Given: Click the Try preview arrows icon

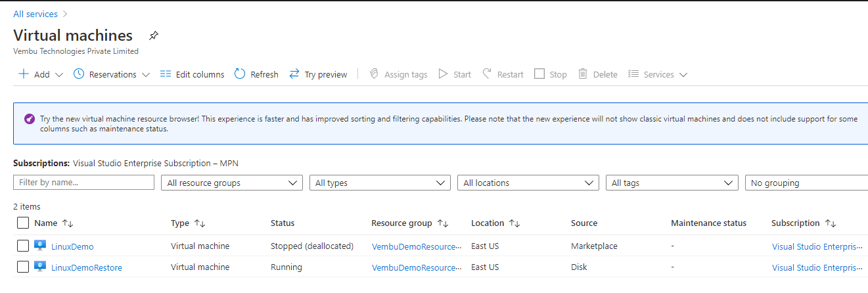Looking at the screenshot, I should (x=294, y=74).
